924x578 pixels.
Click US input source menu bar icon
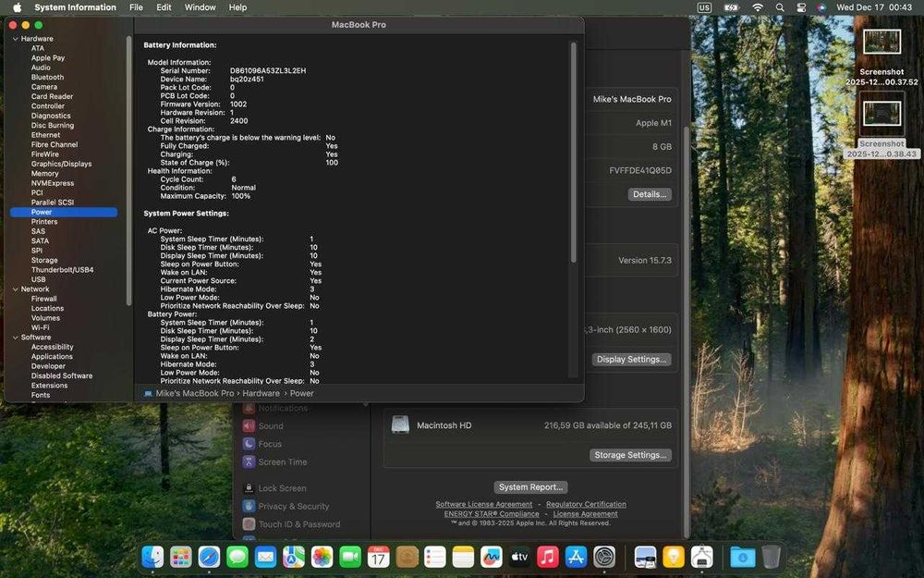pos(704,7)
